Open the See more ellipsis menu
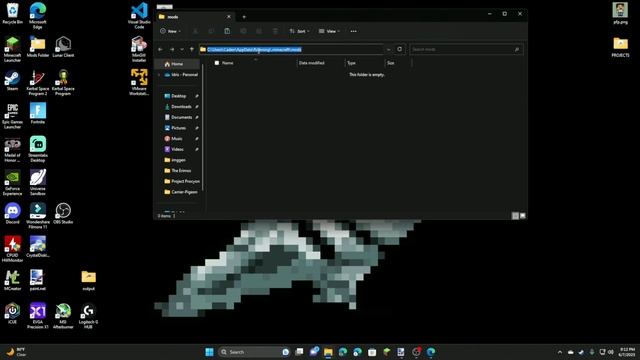 353,31
